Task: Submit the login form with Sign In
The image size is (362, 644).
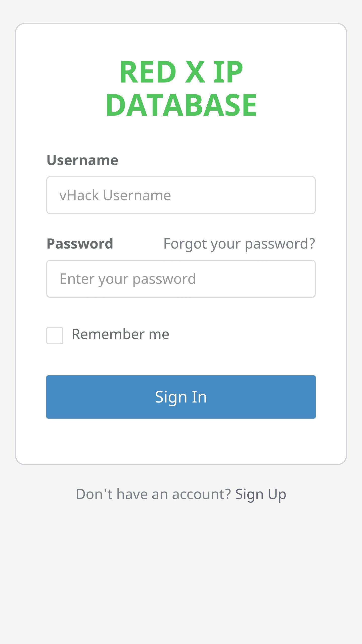Action: point(181,397)
